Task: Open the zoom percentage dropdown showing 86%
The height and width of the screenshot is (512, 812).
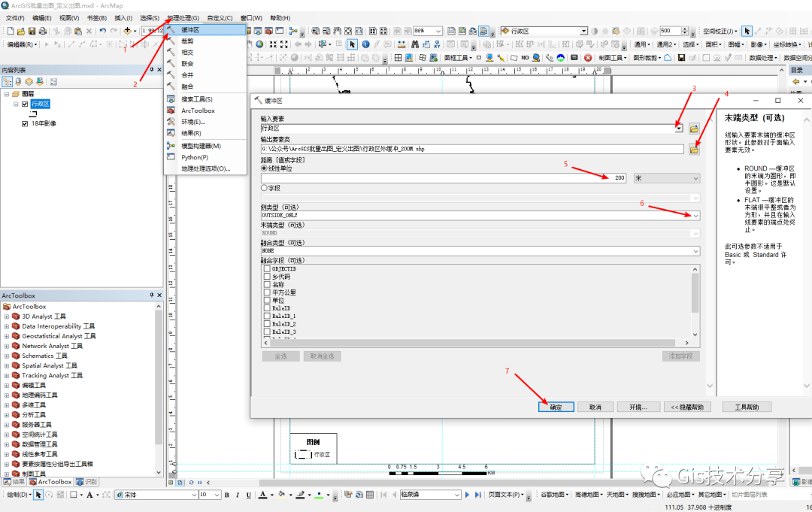Action: [x=438, y=31]
